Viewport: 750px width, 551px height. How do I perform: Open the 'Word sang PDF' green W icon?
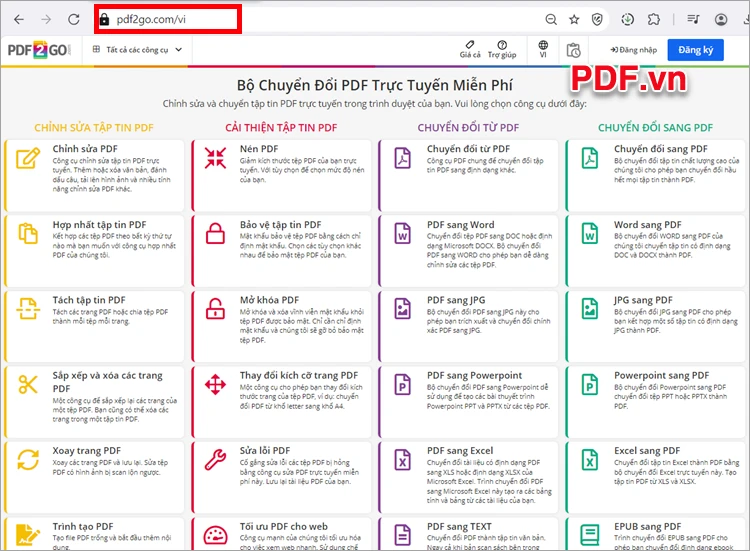click(x=590, y=233)
